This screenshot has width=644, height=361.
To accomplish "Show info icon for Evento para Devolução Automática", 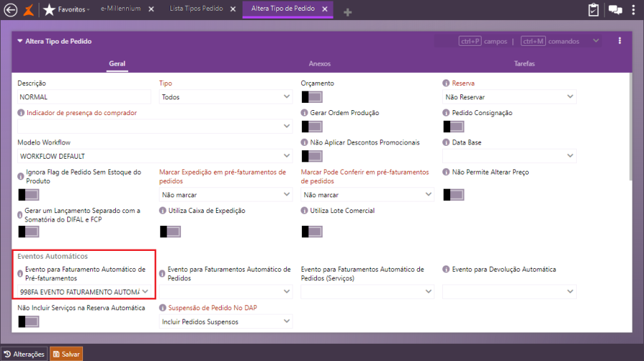I will tap(446, 269).
